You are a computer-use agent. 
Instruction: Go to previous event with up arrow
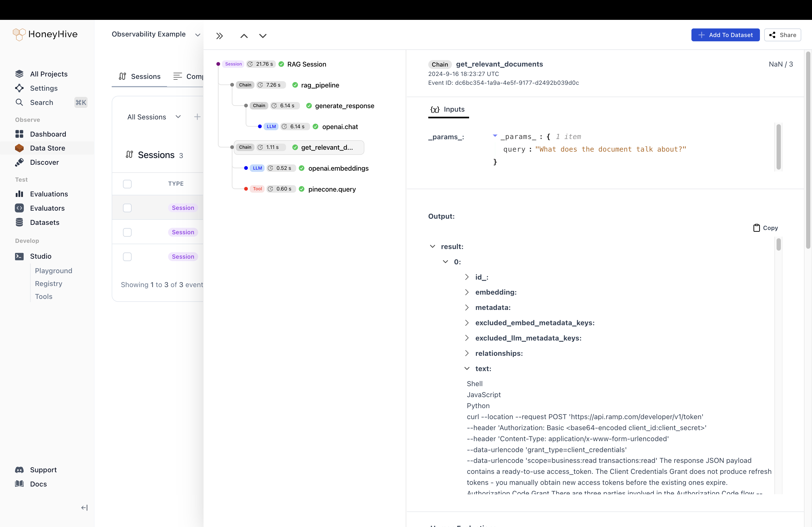pos(244,36)
